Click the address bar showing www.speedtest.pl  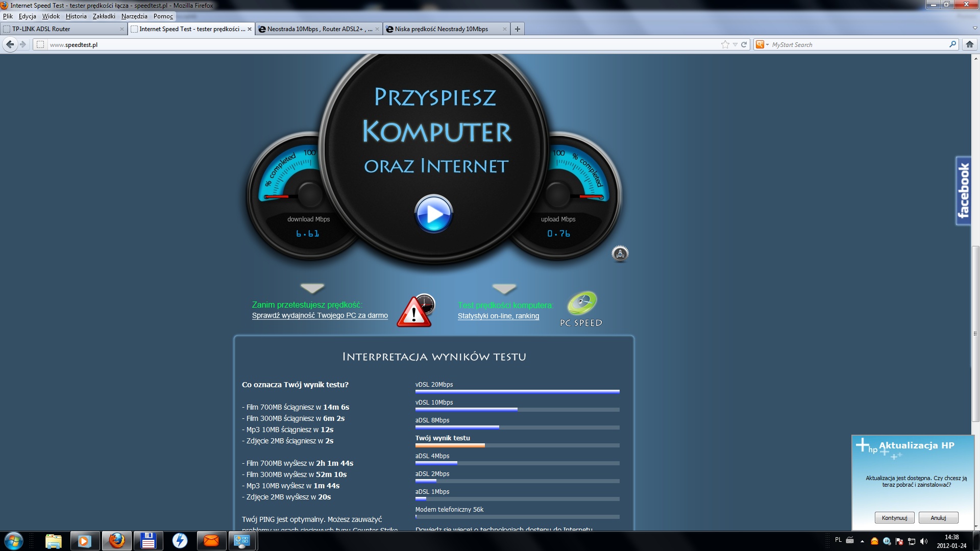(x=383, y=44)
